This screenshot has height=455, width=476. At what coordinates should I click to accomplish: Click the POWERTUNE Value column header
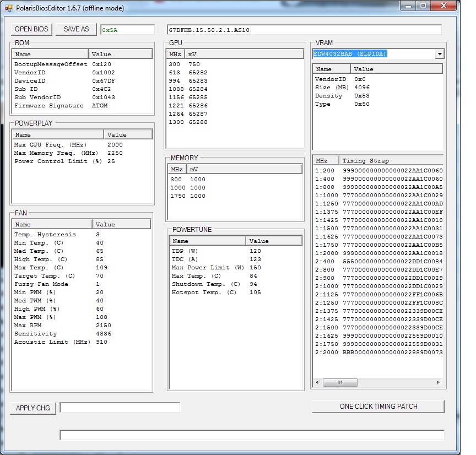[274, 241]
